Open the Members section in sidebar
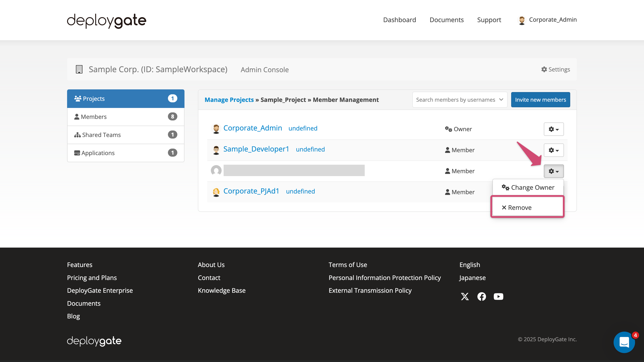644x362 pixels. pyautogui.click(x=94, y=116)
